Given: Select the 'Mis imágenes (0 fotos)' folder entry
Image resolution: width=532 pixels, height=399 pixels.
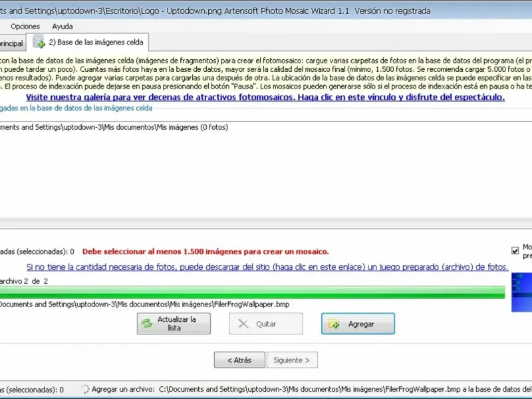Looking at the screenshot, I should 114,127.
